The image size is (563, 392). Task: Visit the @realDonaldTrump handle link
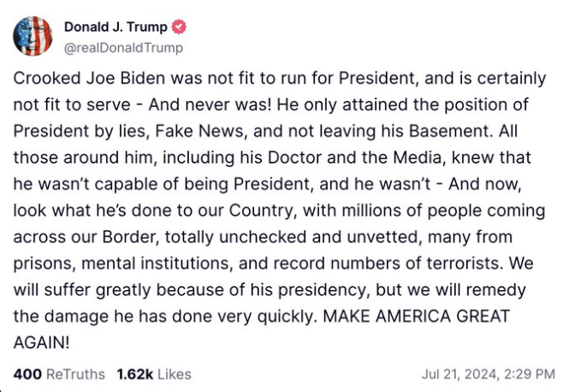(123, 48)
